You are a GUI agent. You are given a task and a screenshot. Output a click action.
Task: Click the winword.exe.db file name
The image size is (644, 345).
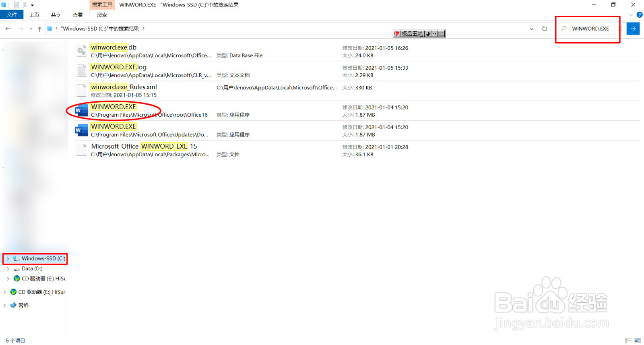click(114, 47)
